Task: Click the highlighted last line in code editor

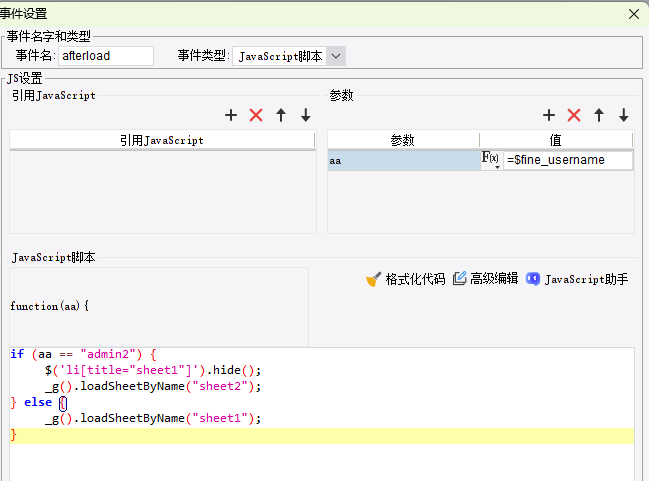Action: point(320,436)
